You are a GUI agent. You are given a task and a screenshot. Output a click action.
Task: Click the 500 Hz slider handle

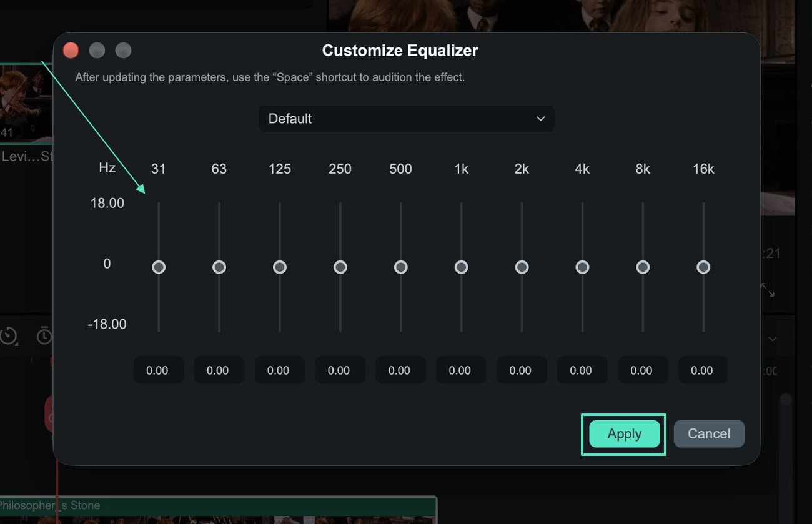(401, 267)
